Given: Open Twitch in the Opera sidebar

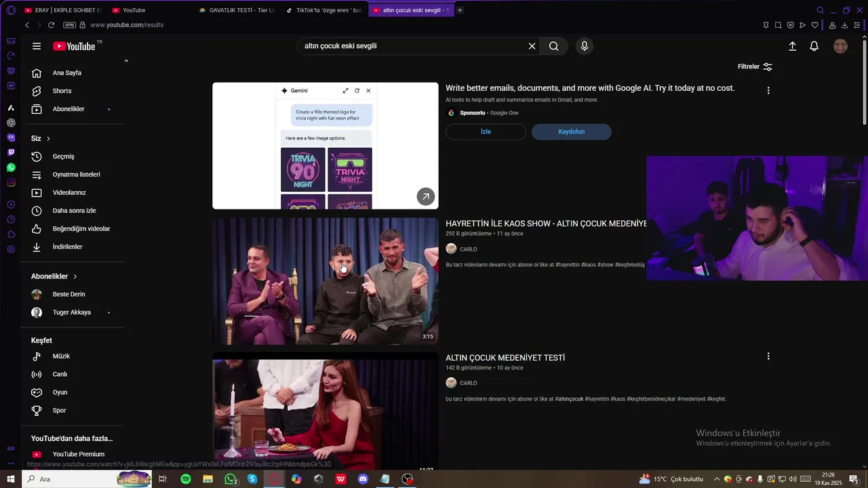Looking at the screenshot, I should coord(11,152).
